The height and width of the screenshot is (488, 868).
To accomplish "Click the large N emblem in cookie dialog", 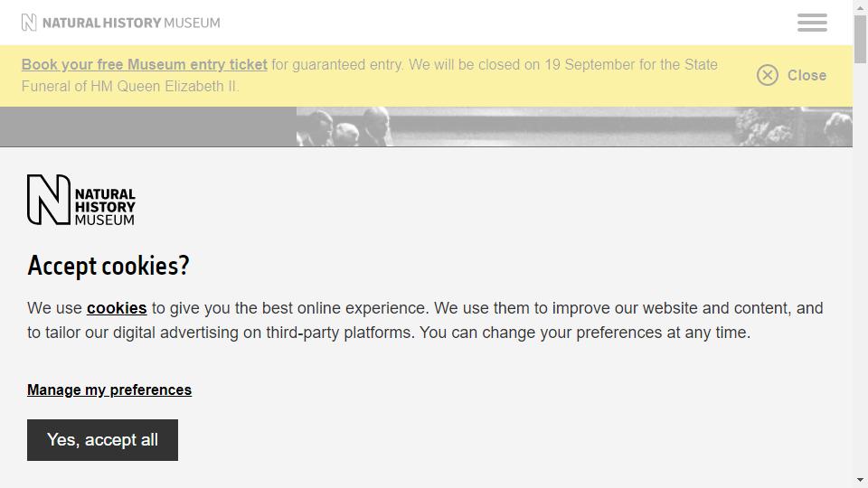I will coord(49,200).
